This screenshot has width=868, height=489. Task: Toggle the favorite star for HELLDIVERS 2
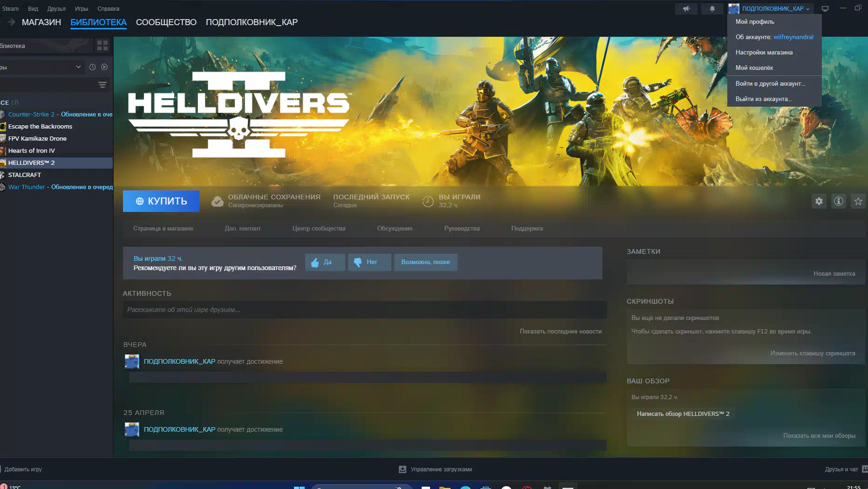[x=858, y=201]
